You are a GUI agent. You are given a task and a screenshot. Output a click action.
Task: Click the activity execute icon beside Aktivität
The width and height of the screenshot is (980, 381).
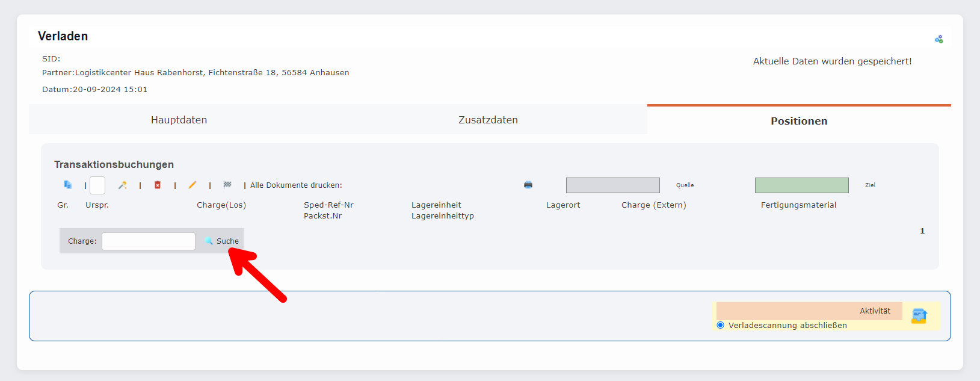tap(919, 316)
